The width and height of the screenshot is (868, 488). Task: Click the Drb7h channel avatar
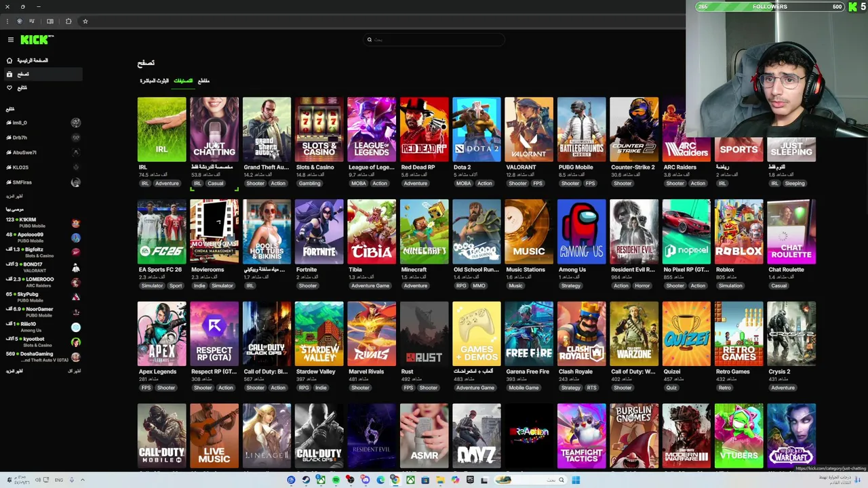pos(76,138)
